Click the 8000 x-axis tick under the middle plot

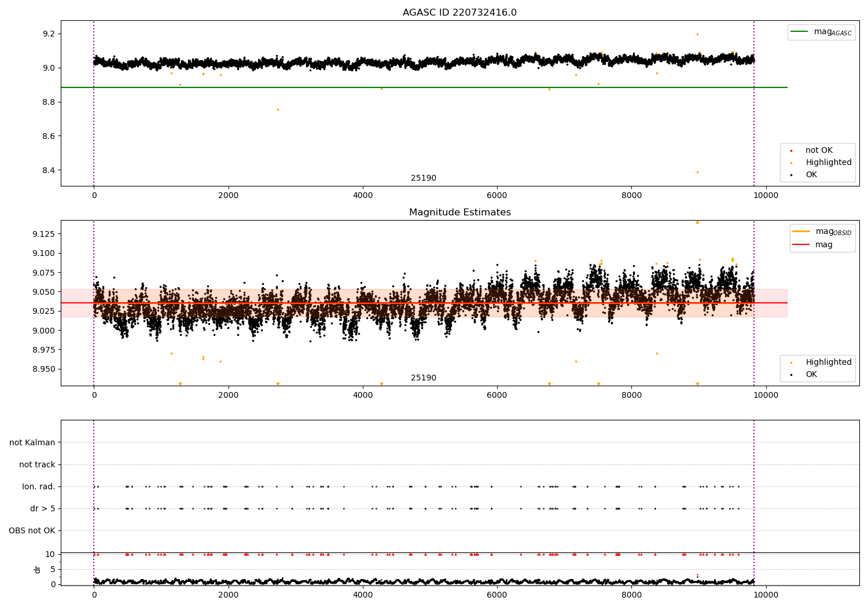[631, 395]
